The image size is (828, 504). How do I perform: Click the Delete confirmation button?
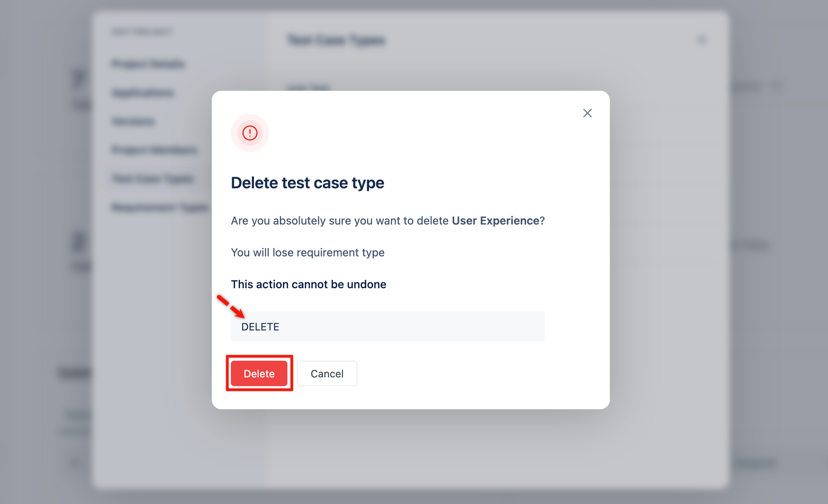coord(259,373)
